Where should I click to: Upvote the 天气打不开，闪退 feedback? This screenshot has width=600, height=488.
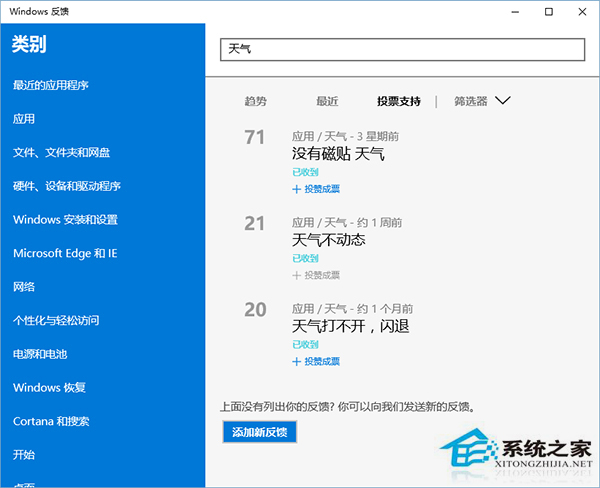tap(316, 362)
